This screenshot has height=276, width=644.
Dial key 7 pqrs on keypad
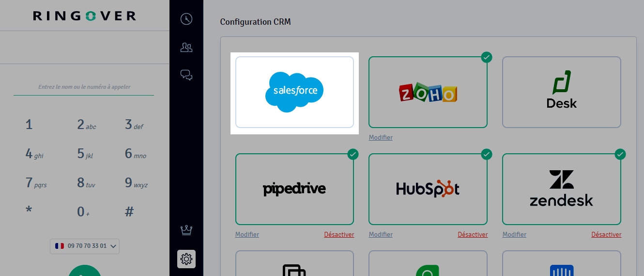(x=36, y=183)
